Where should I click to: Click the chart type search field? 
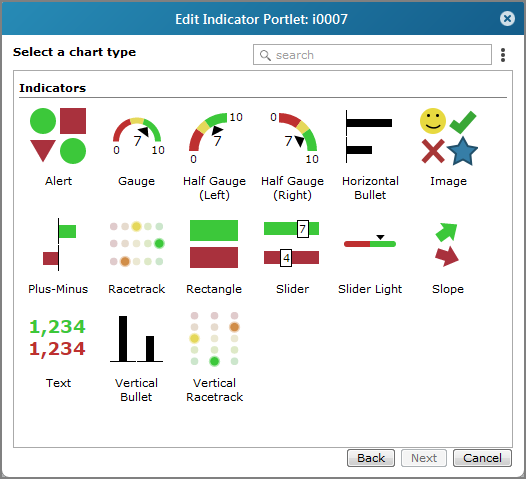(x=372, y=54)
